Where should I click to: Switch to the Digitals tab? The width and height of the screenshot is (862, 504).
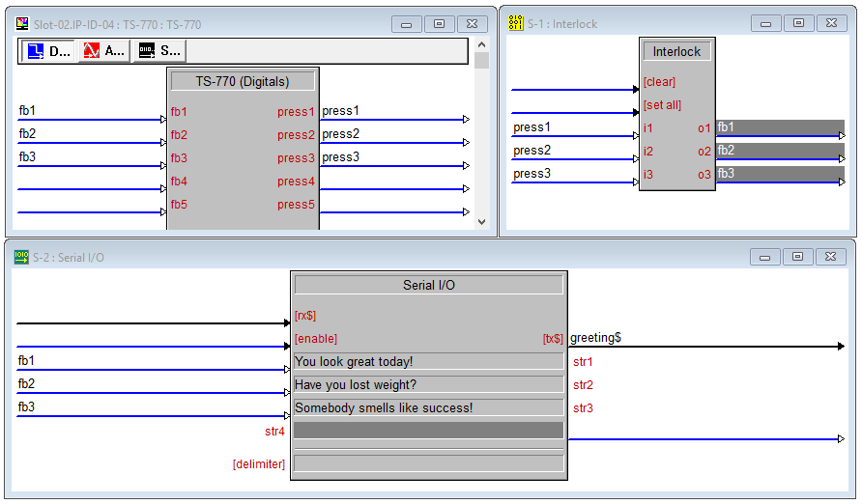pos(47,51)
